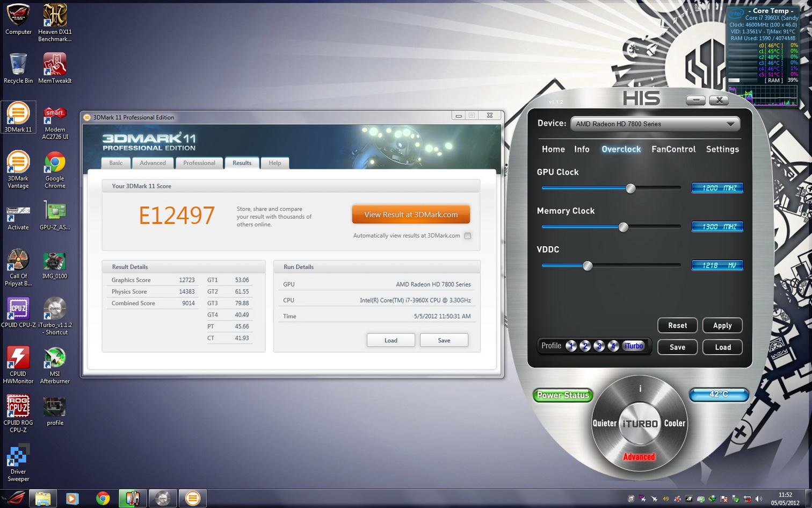Click Quieter on the iTurbo dial

point(605,423)
